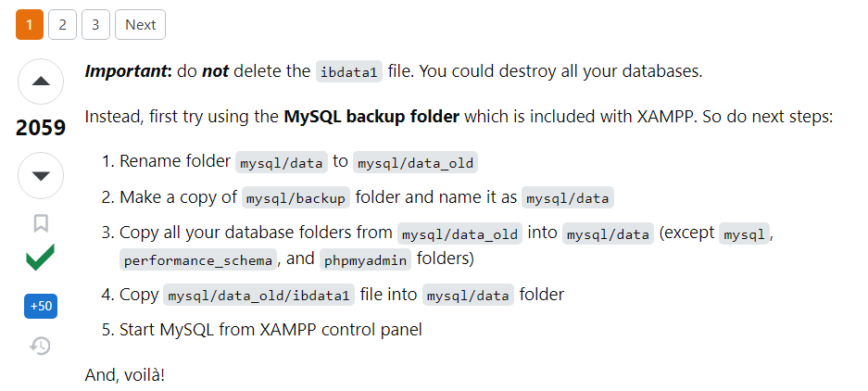This screenshot has width=868, height=391.
Task: Click the 2059 vote count
Action: [x=41, y=128]
